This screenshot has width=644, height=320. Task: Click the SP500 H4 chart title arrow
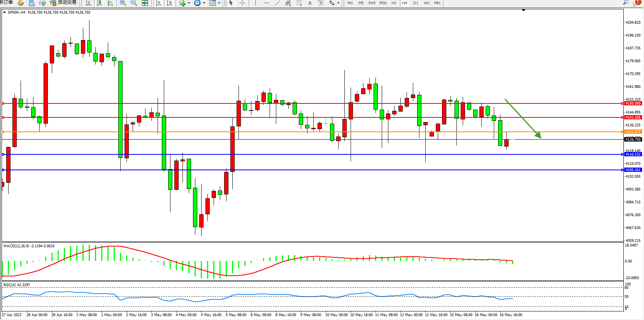[x=4, y=12]
